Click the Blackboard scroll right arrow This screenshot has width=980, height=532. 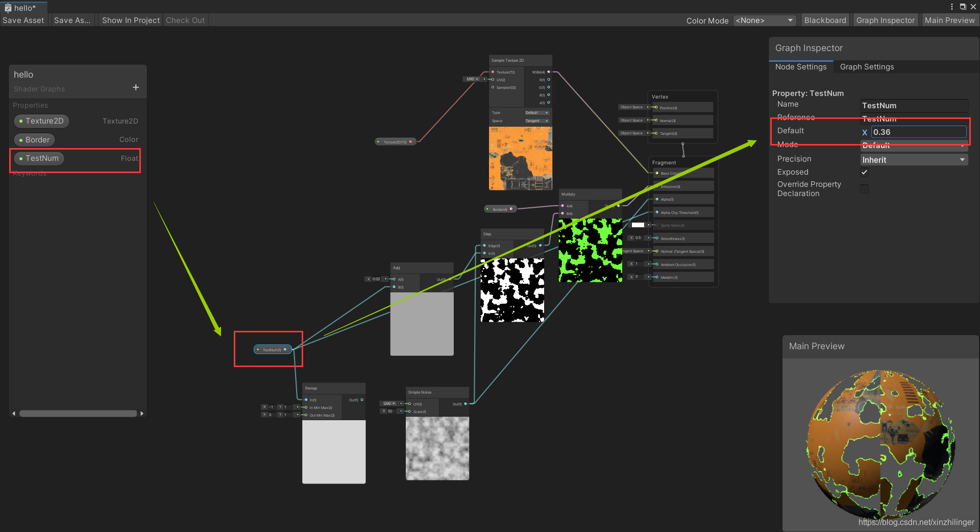(x=142, y=414)
